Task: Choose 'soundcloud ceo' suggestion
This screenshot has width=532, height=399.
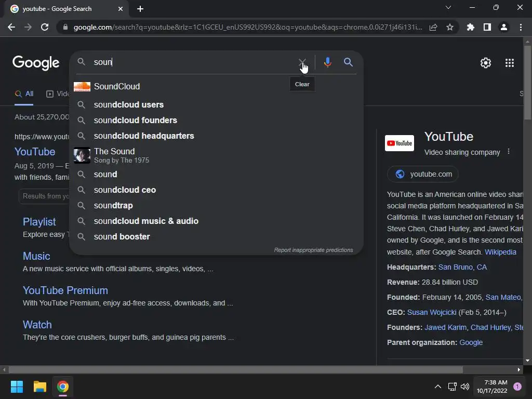Action: click(x=216, y=190)
